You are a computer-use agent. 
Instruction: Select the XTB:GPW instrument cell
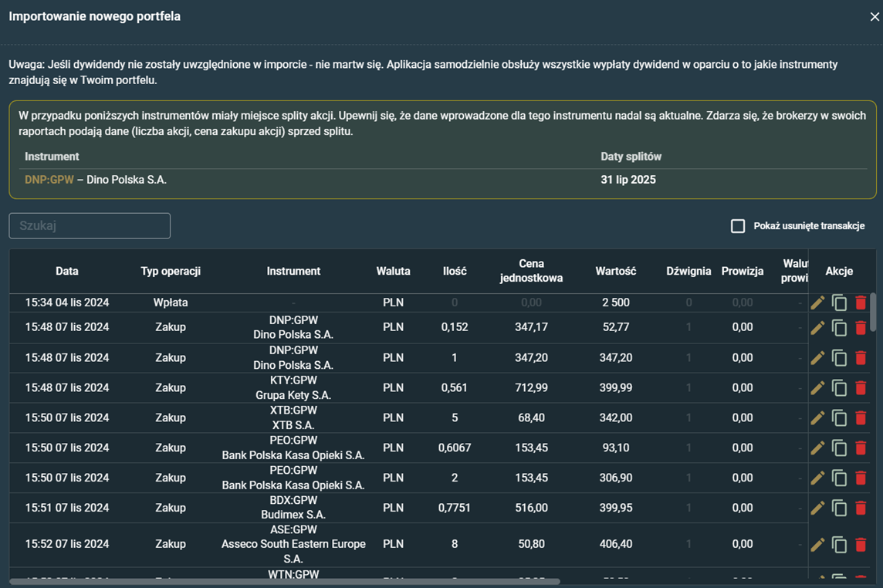point(293,417)
